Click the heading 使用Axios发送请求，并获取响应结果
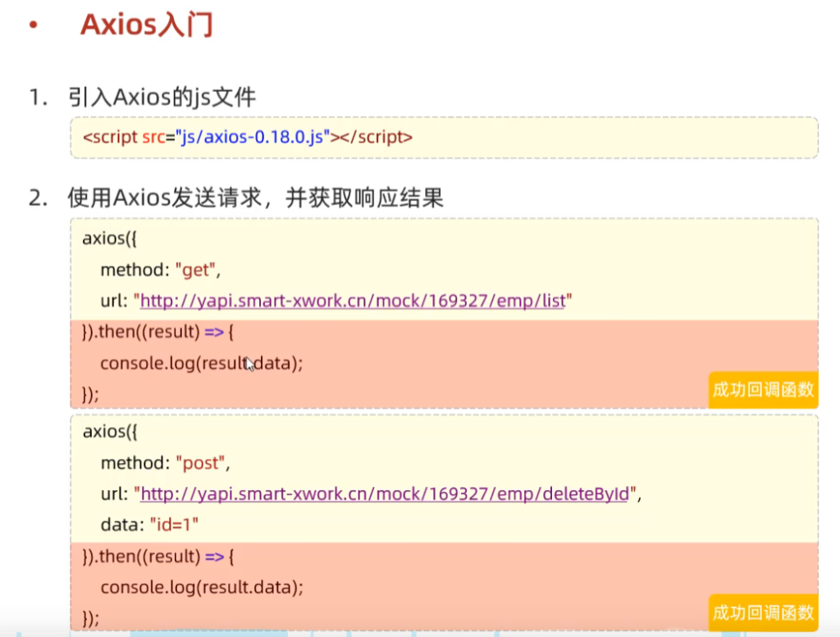The height and width of the screenshot is (637, 840). (x=256, y=198)
